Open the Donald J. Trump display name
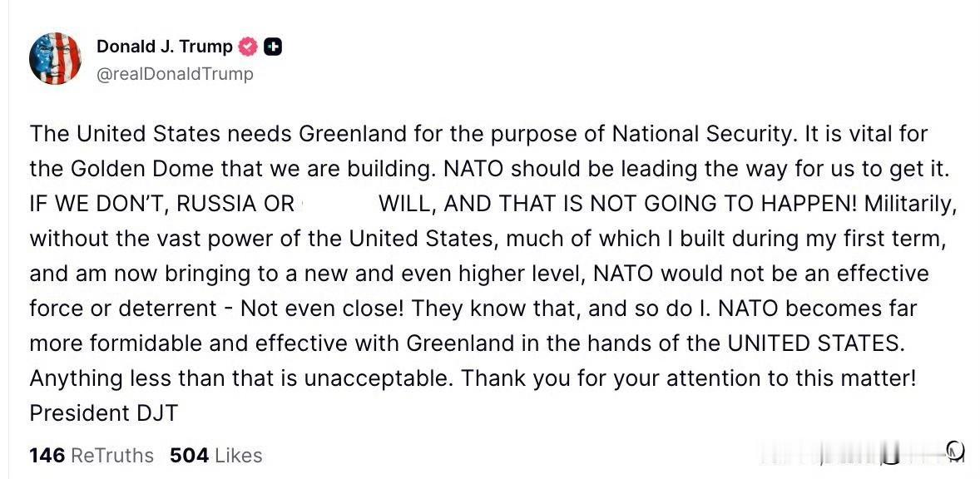The width and height of the screenshot is (980, 479). click(x=165, y=47)
